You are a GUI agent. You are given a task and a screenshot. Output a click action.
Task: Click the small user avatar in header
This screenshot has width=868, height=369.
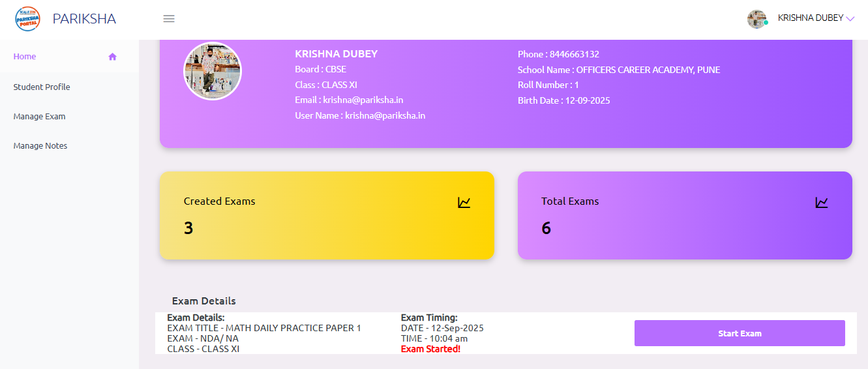click(756, 19)
